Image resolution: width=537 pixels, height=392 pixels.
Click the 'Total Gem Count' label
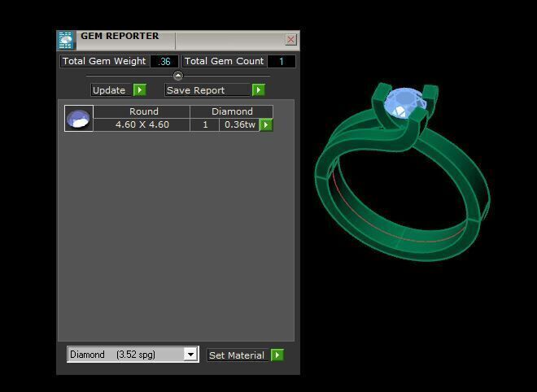pos(225,61)
